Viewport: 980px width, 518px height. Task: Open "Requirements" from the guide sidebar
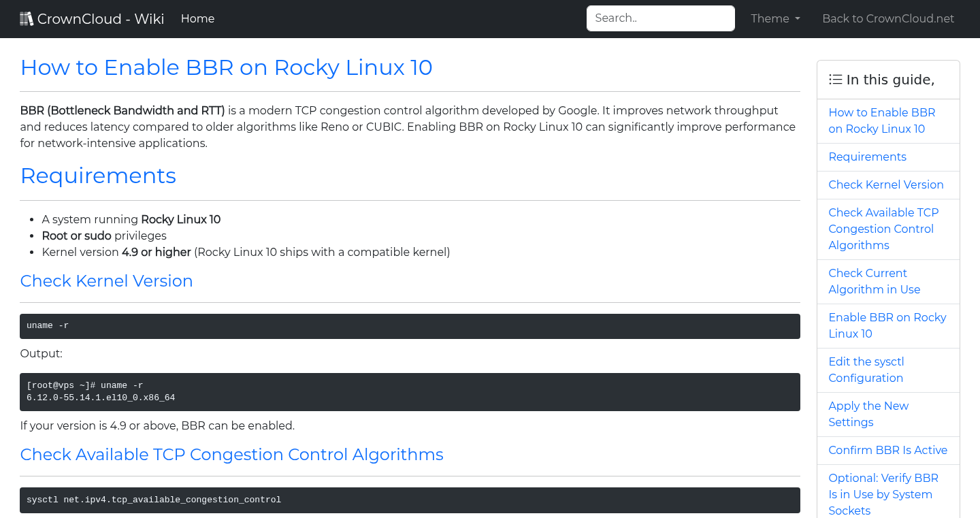point(867,157)
